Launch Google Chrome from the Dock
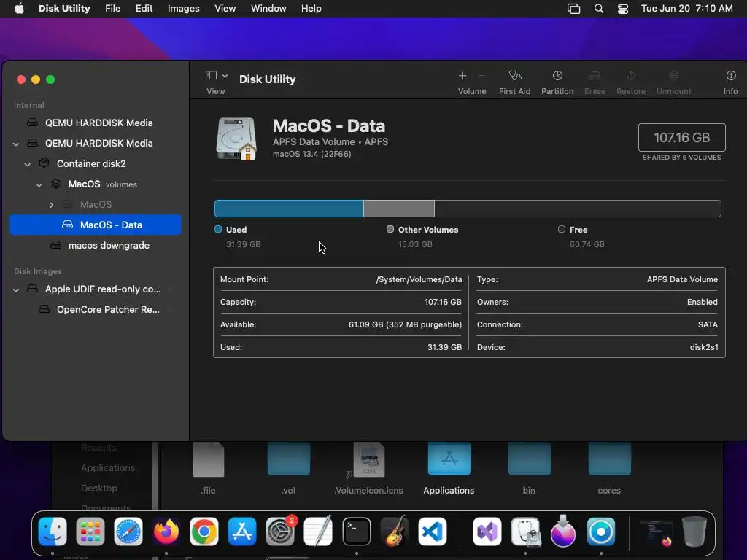The image size is (747, 560). tap(204, 532)
